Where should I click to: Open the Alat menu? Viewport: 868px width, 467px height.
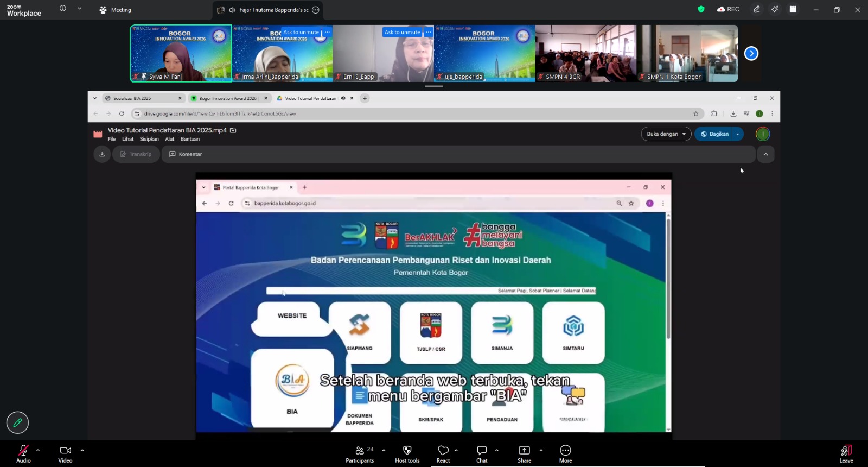[170, 139]
